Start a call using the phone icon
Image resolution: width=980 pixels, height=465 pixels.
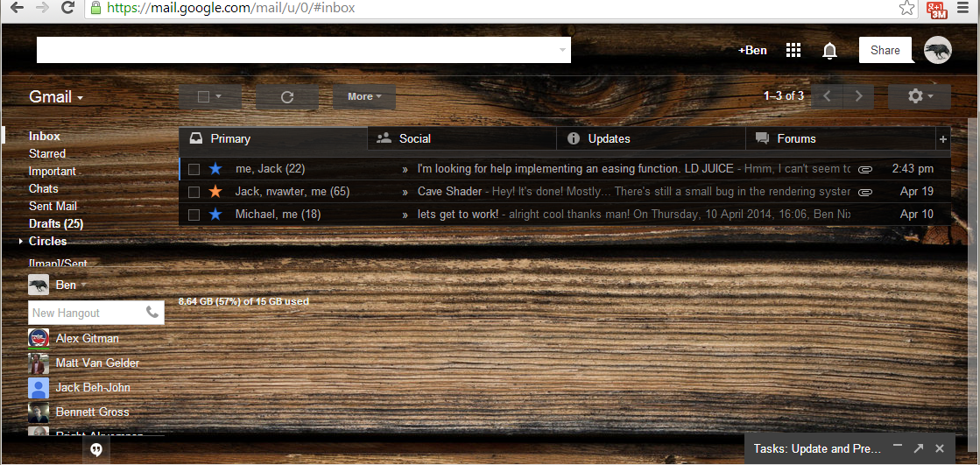pyautogui.click(x=152, y=313)
